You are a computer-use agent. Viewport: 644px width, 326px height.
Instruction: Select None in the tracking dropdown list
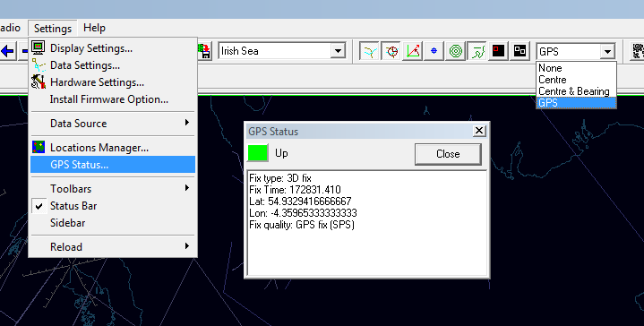click(576, 68)
